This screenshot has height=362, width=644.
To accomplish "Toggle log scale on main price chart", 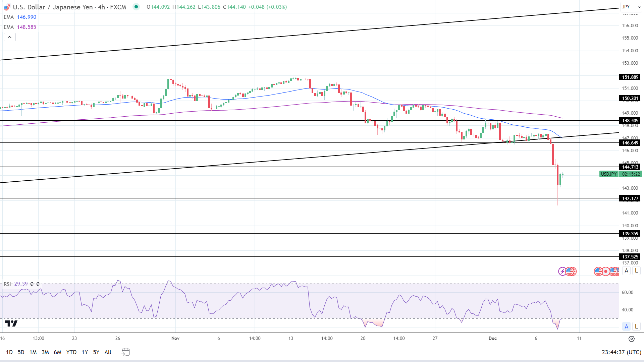I will (x=636, y=271).
